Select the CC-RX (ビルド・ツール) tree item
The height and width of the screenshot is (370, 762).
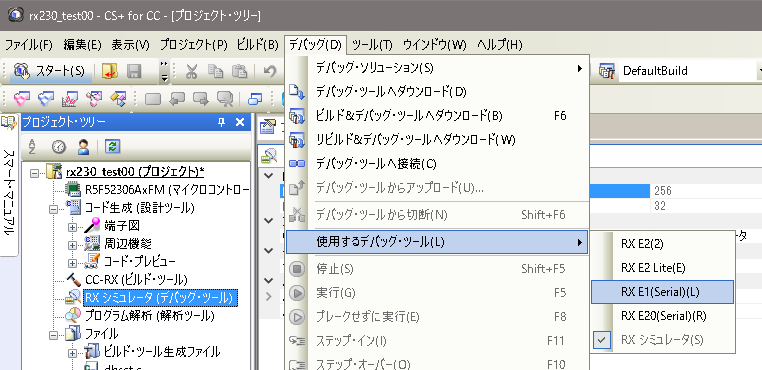click(x=136, y=280)
